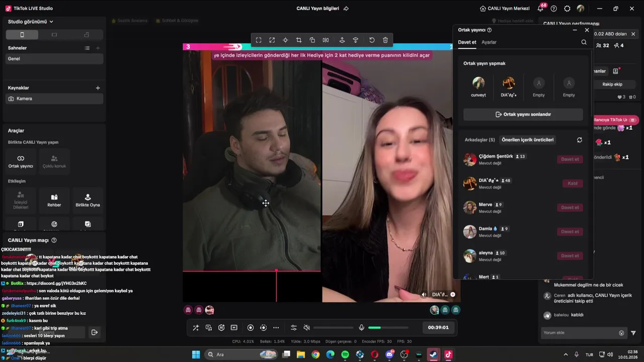The width and height of the screenshot is (644, 362).
Task: Click the duplicate source icon in canvas toolbar
Action: pos(312,40)
